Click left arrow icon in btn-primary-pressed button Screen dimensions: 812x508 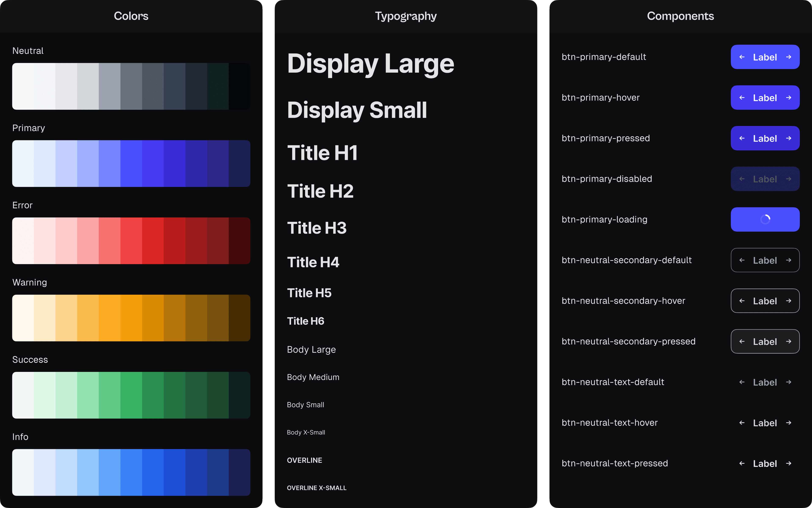coord(742,138)
